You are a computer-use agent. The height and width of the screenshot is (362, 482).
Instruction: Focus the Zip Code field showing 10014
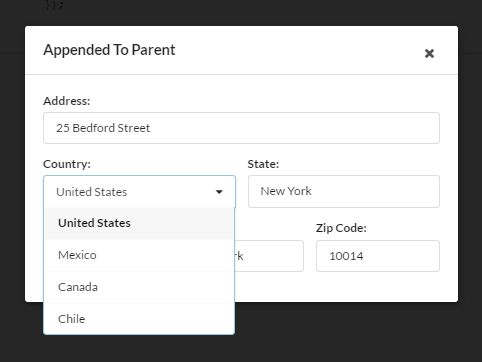point(378,256)
